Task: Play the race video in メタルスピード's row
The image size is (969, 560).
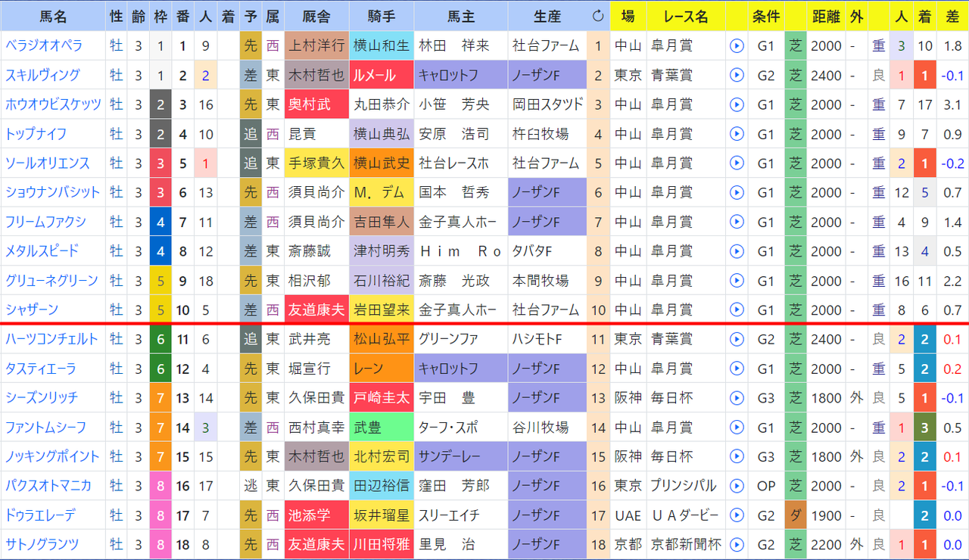Action: click(737, 250)
